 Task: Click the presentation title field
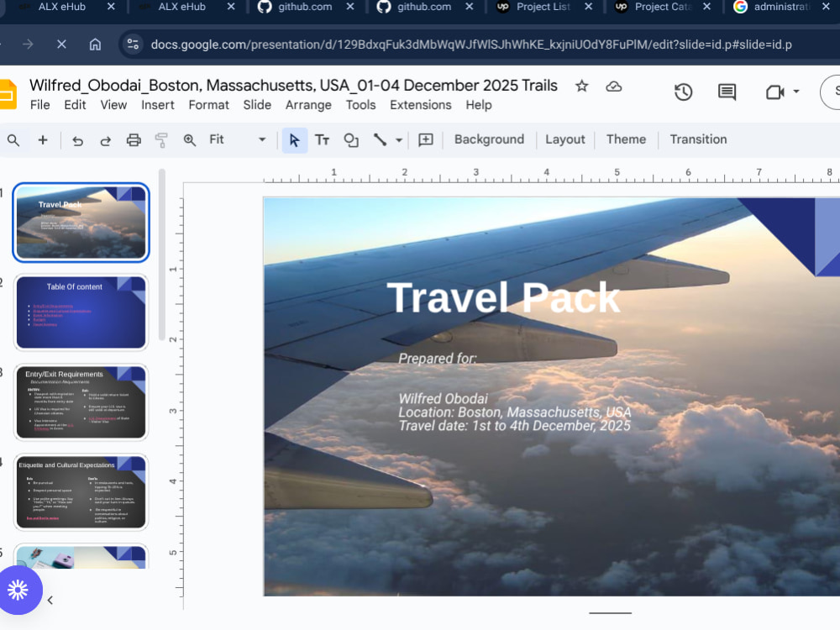point(293,86)
